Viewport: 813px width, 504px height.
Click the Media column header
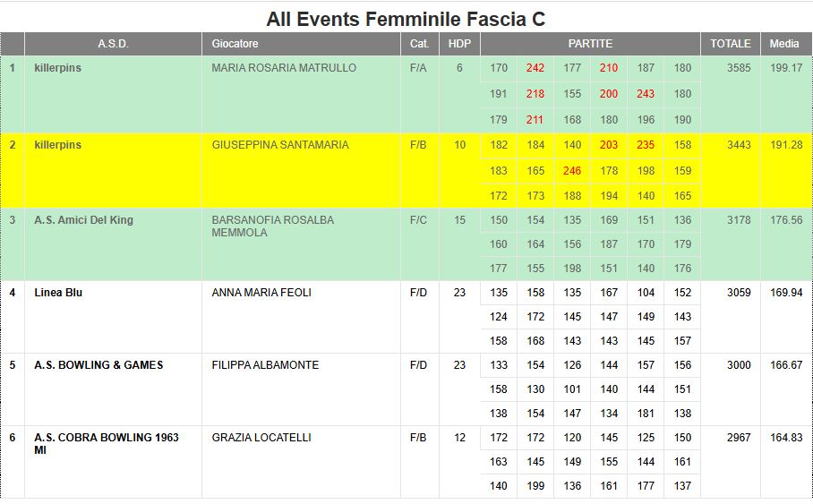point(784,44)
